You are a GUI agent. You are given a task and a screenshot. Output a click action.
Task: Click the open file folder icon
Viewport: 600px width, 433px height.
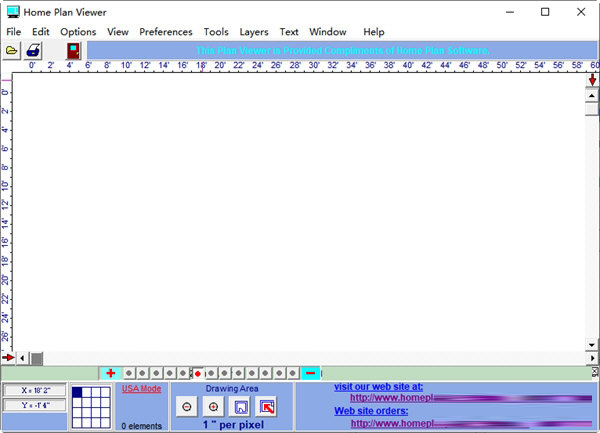coord(12,49)
